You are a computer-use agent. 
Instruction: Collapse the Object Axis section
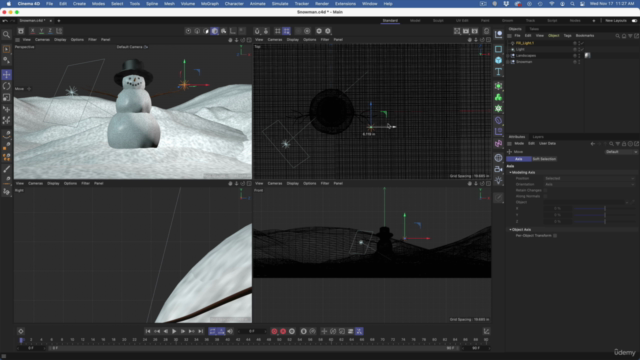[x=510, y=230]
